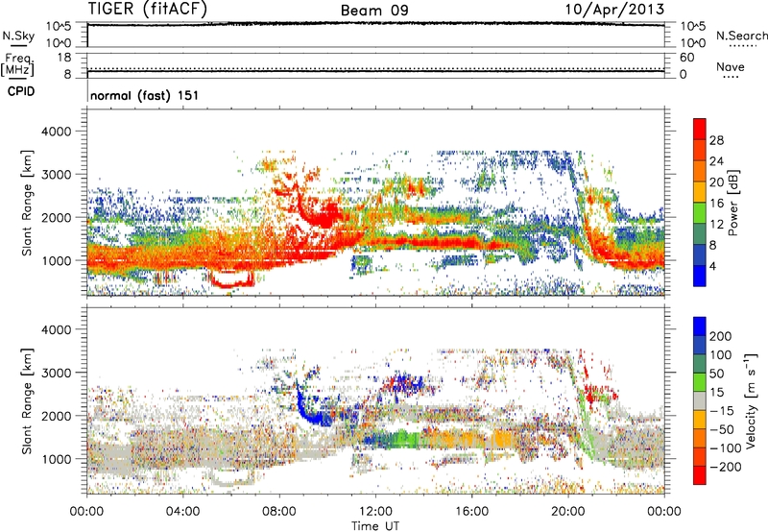Click the red top segment of Power color bar
The image size is (768, 532).
(x=700, y=129)
